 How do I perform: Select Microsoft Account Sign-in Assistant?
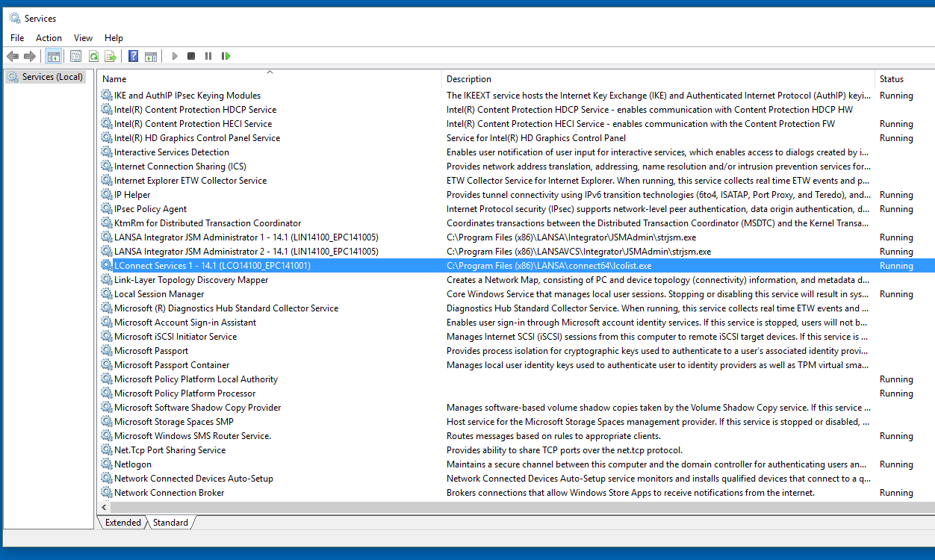pyautogui.click(x=185, y=323)
